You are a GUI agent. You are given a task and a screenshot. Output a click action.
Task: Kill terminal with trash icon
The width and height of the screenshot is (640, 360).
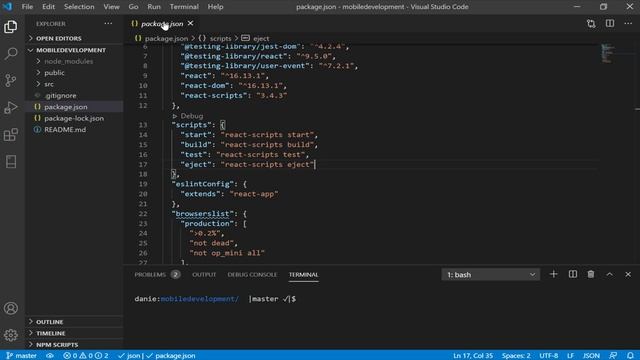coord(591,274)
